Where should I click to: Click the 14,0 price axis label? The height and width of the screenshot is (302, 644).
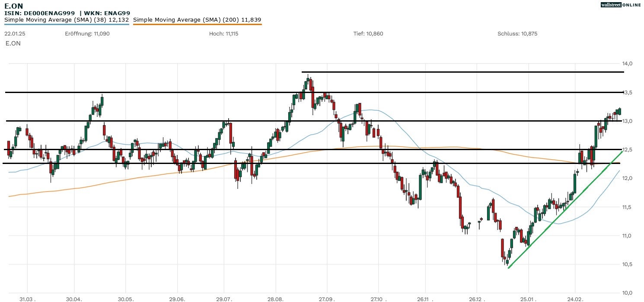627,64
